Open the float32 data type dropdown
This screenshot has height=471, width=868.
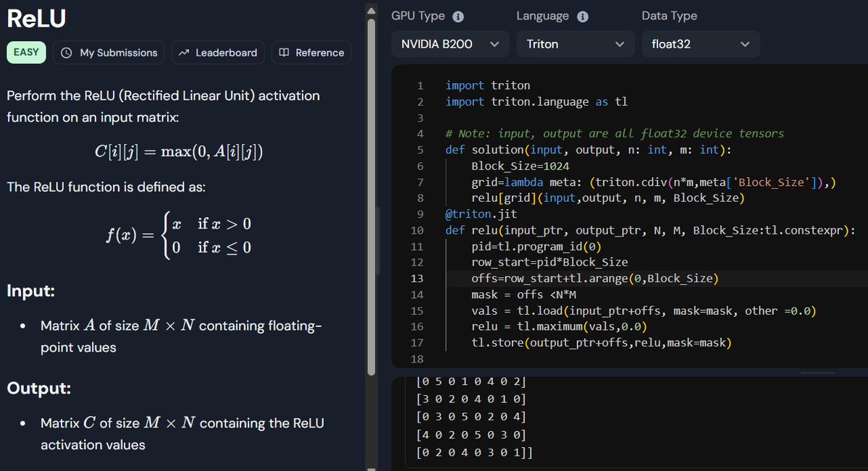tap(699, 43)
